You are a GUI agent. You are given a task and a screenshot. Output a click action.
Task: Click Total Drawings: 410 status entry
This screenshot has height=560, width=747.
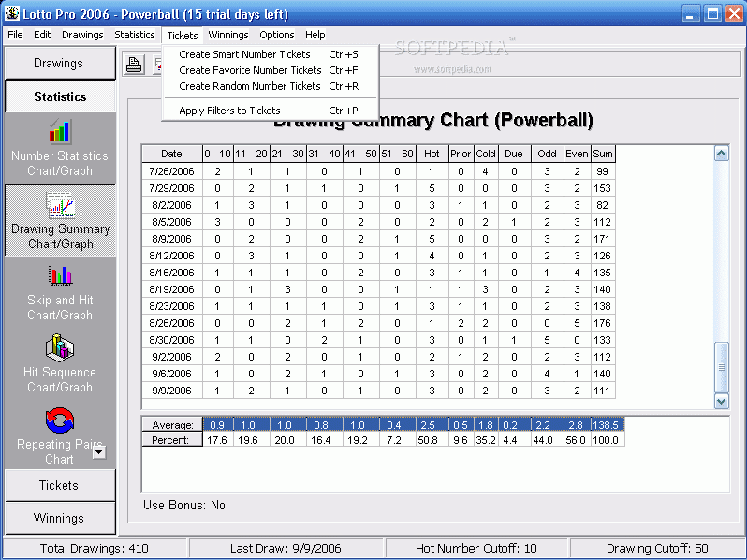[95, 549]
